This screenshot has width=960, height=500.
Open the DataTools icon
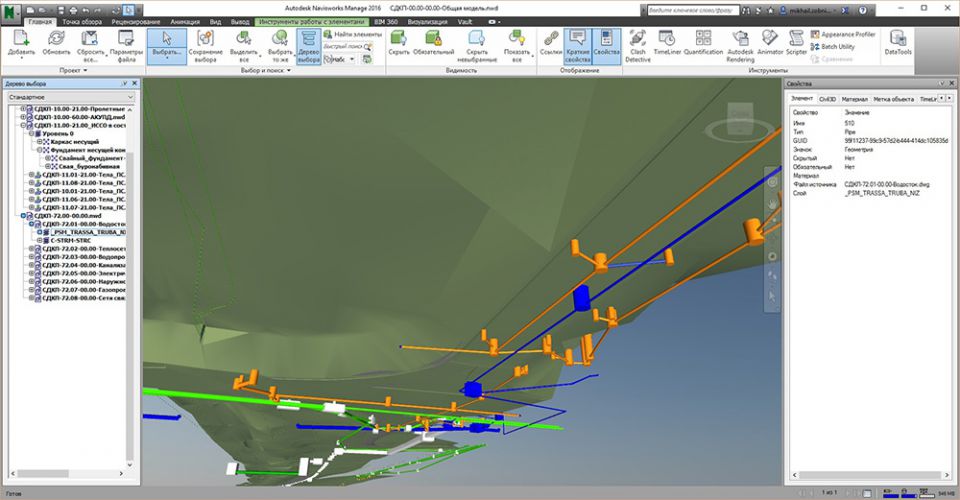pyautogui.click(x=898, y=39)
